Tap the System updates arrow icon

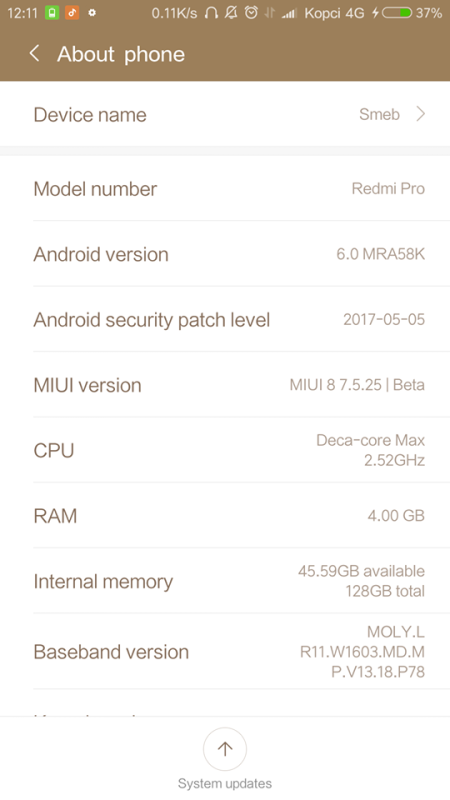(224, 748)
